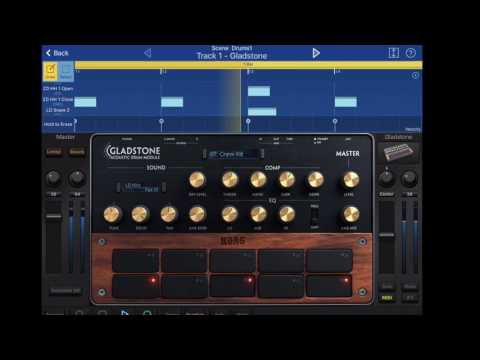The width and height of the screenshot is (480, 360).
Task: Click the Master fader handle
Action: (53, 216)
